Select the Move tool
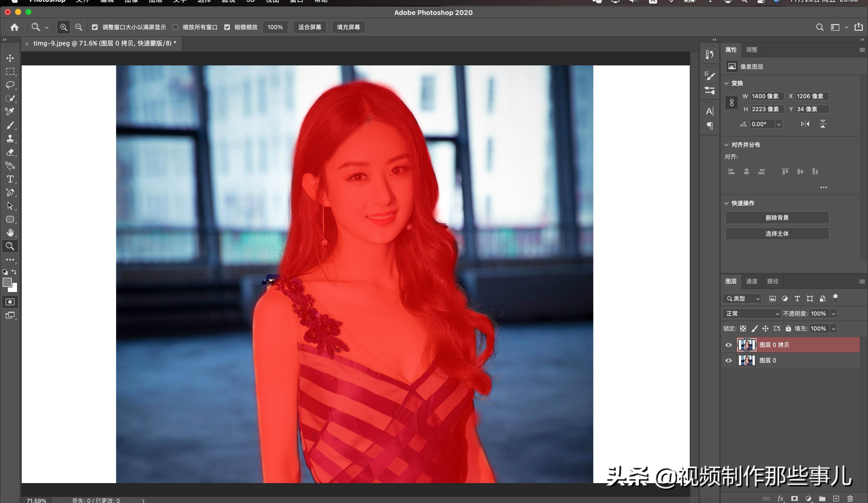The width and height of the screenshot is (868, 503). [x=10, y=58]
